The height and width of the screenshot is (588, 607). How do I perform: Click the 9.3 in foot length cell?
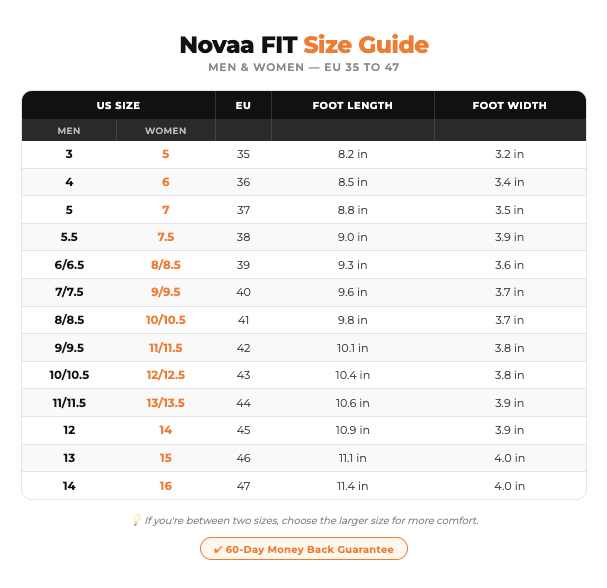(353, 265)
